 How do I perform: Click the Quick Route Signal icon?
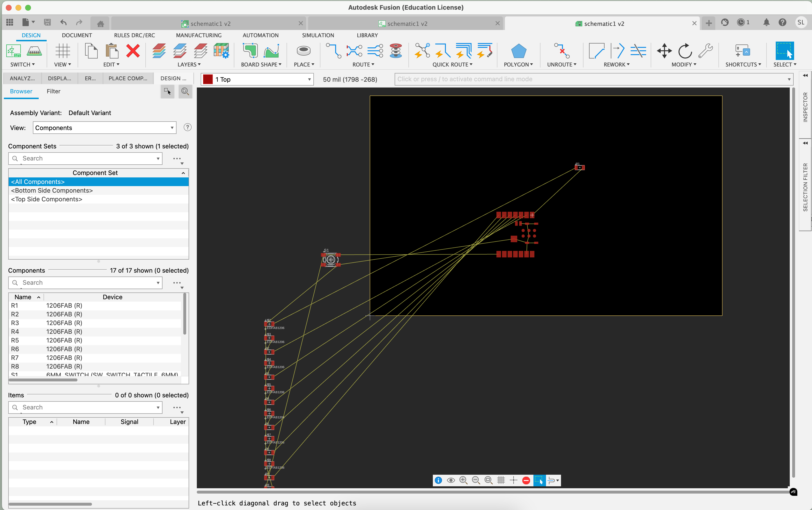click(443, 51)
